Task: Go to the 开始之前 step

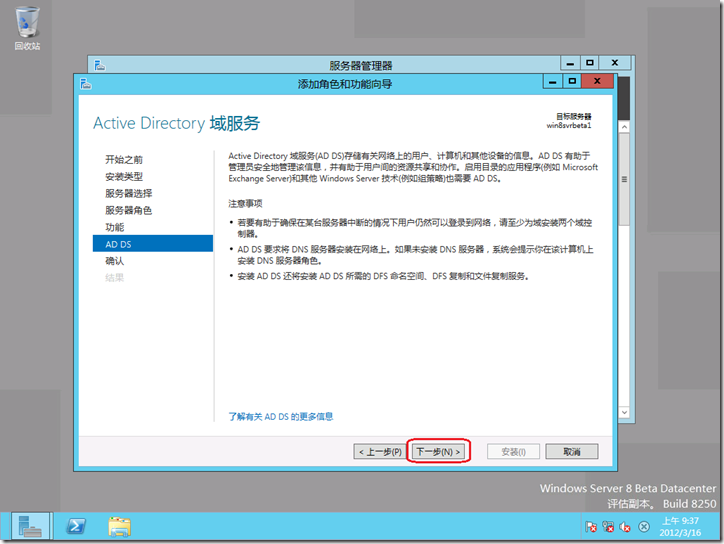Action: click(124, 160)
